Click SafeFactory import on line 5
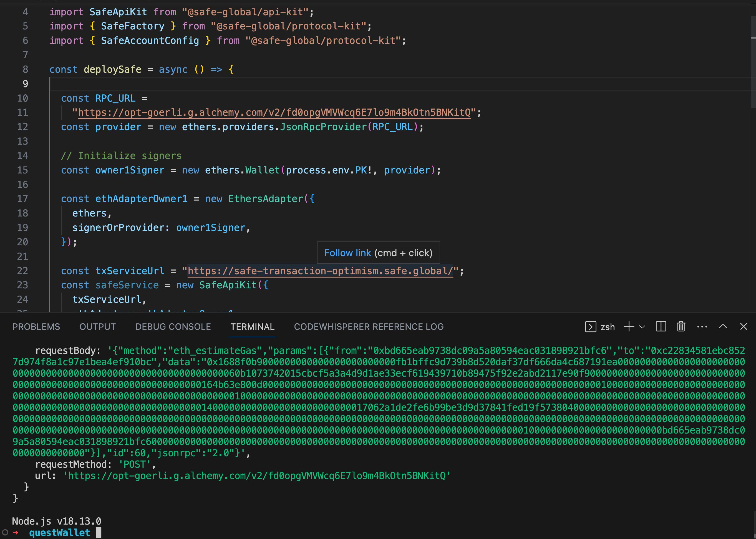 (x=133, y=26)
